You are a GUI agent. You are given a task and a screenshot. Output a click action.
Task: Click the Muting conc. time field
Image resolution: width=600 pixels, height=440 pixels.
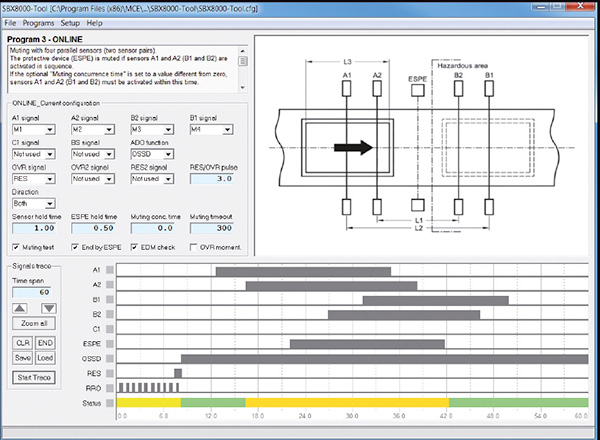point(152,228)
